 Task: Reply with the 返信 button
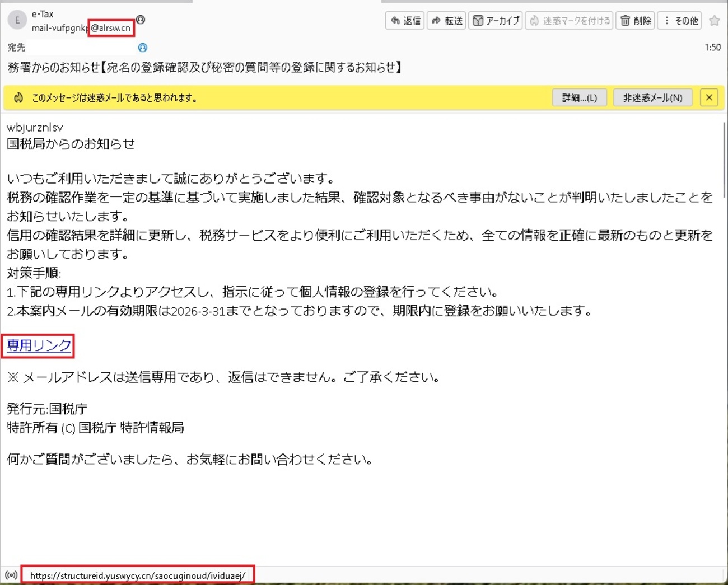405,21
